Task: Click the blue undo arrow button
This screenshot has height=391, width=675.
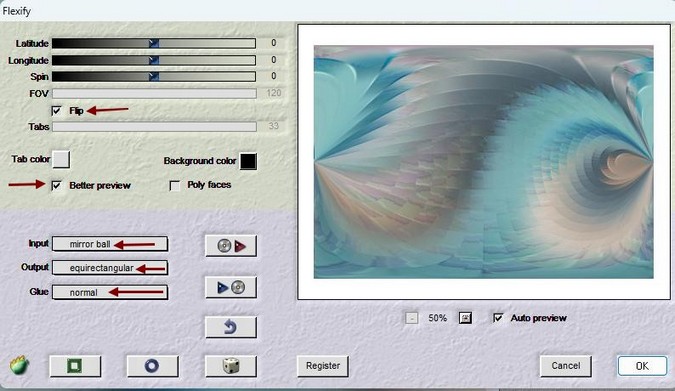Action: (231, 327)
